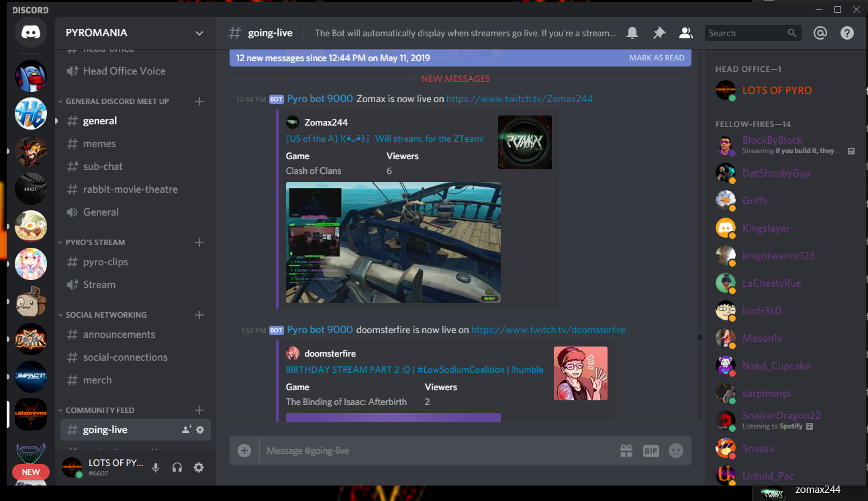
Task: Switch to the memes channel
Action: pyautogui.click(x=99, y=144)
